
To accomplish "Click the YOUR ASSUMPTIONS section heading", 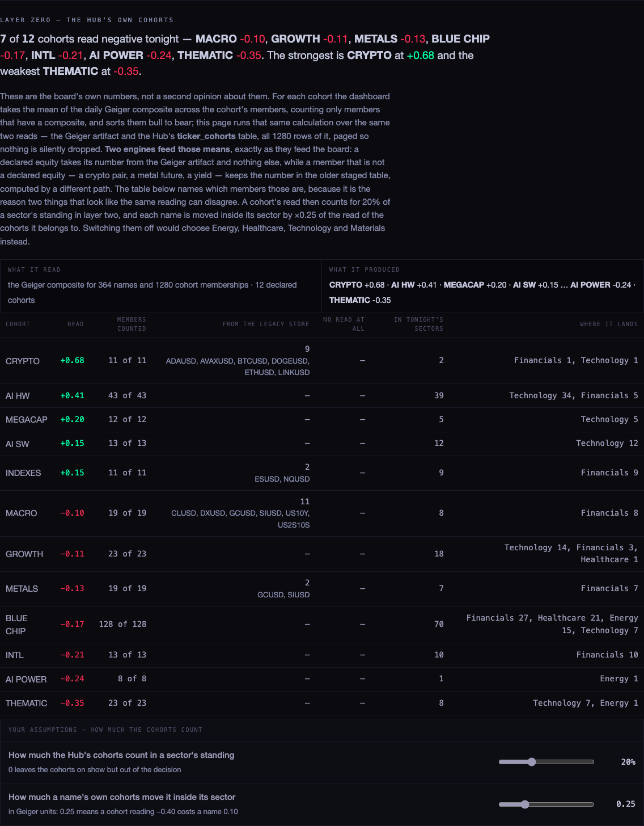I will [105, 730].
